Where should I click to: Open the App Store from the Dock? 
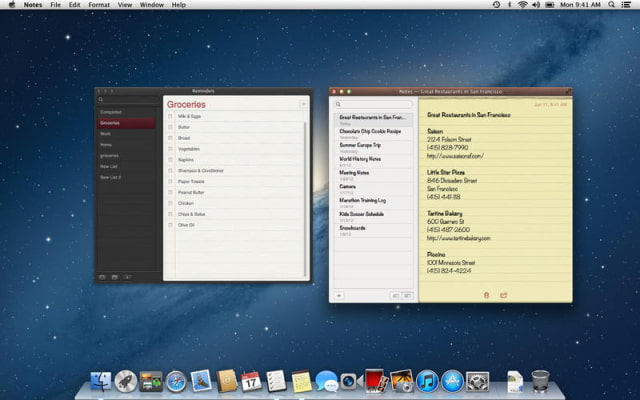coord(452,381)
